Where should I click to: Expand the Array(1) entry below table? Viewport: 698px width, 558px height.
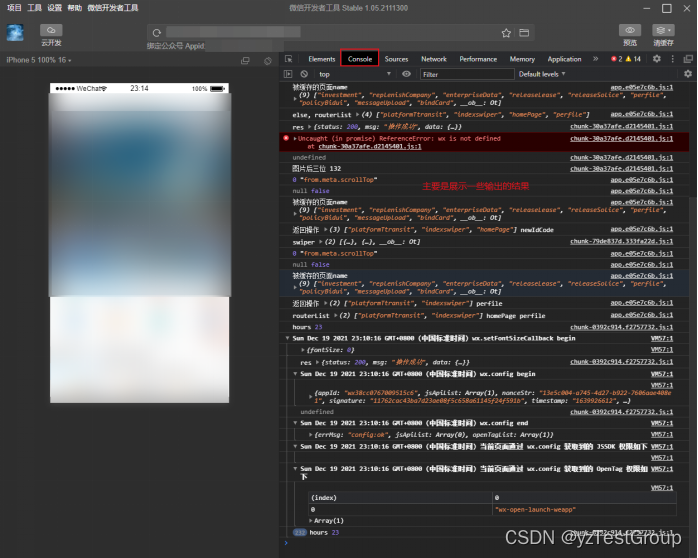pos(310,520)
